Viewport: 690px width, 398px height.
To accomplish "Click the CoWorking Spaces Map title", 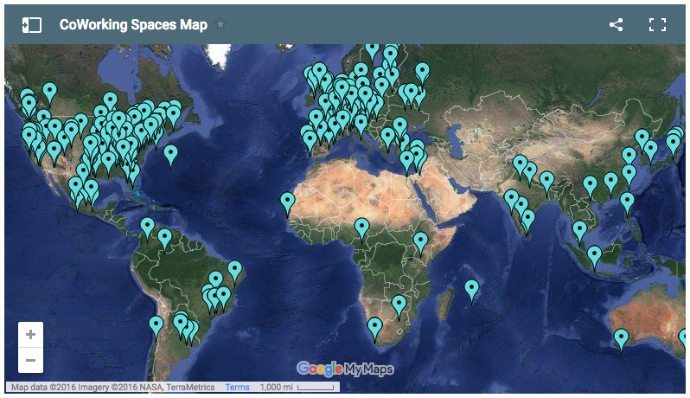I will click(x=133, y=25).
